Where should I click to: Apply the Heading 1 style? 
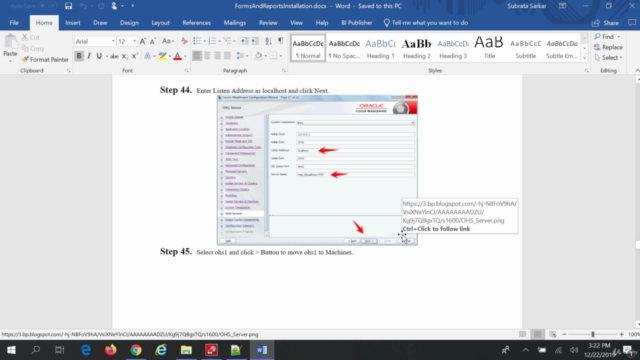pos(380,48)
